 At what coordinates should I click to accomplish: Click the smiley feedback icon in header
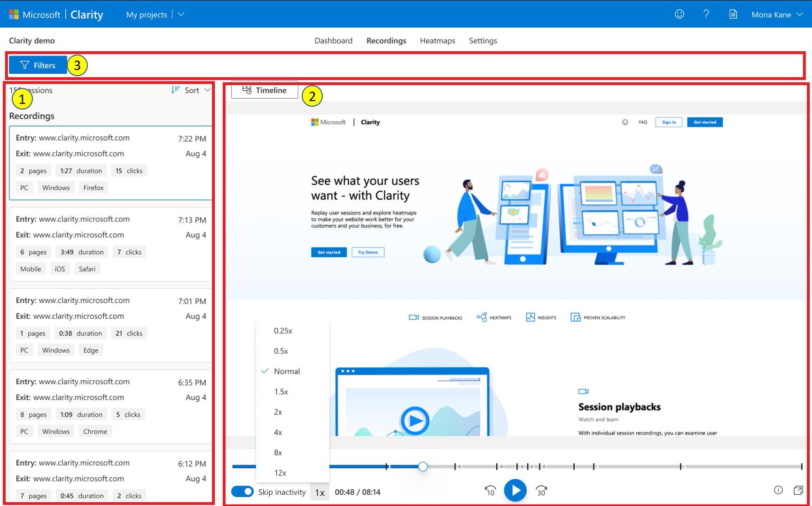[679, 14]
